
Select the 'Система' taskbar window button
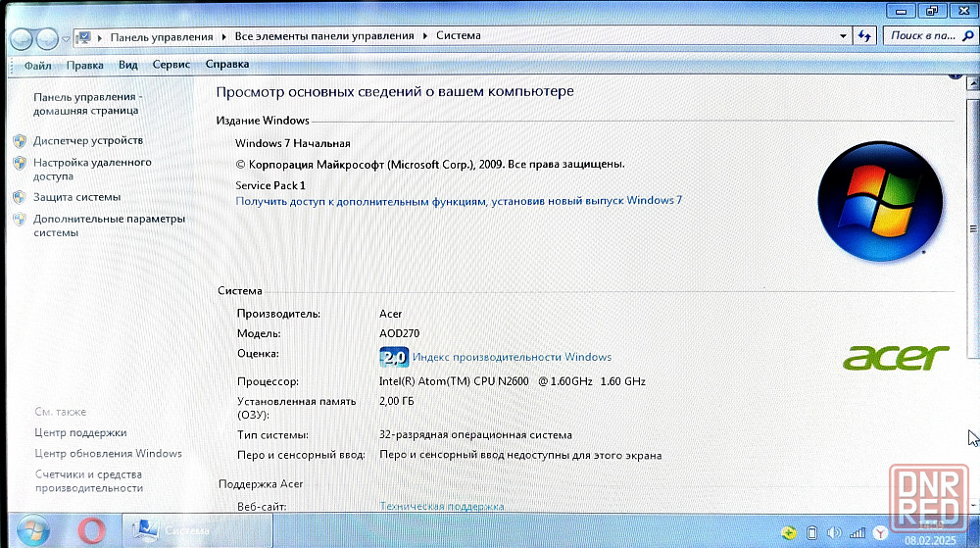197,530
